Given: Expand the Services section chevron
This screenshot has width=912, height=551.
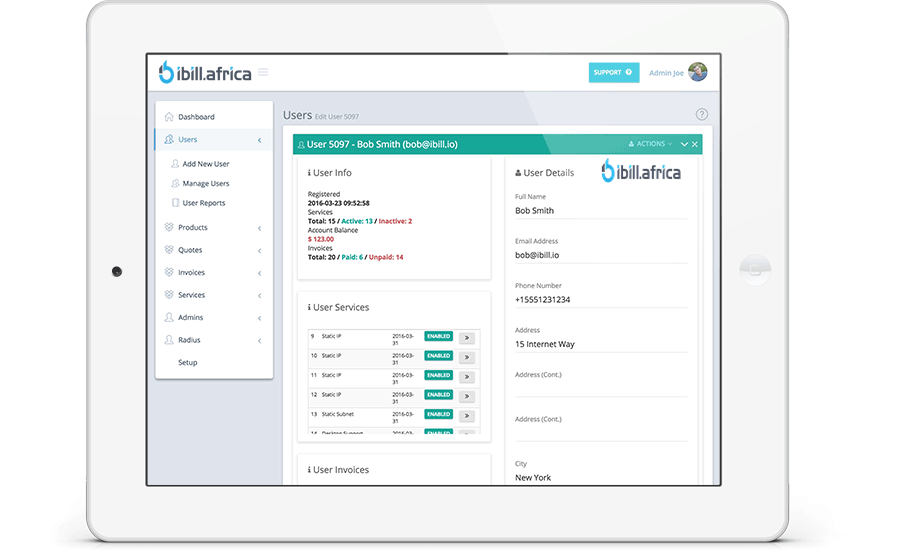Looking at the screenshot, I should pyautogui.click(x=259, y=296).
